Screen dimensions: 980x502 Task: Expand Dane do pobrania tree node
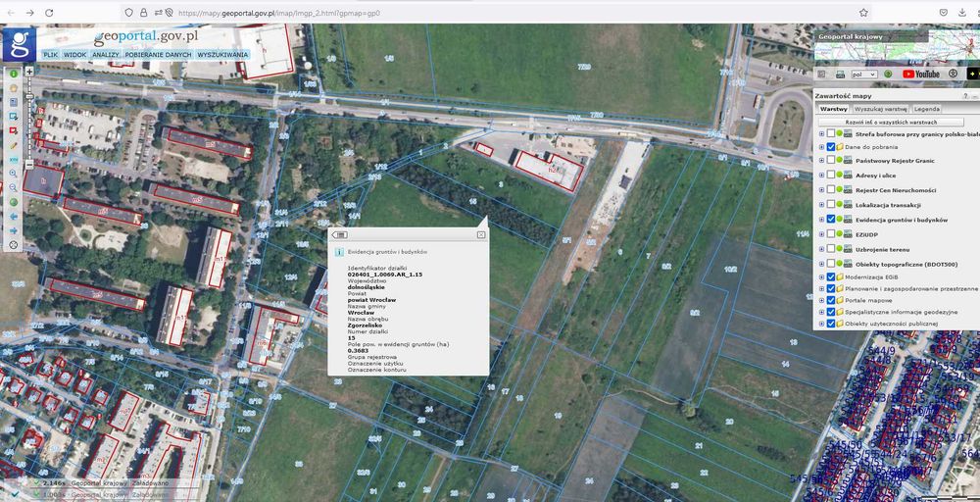click(821, 147)
